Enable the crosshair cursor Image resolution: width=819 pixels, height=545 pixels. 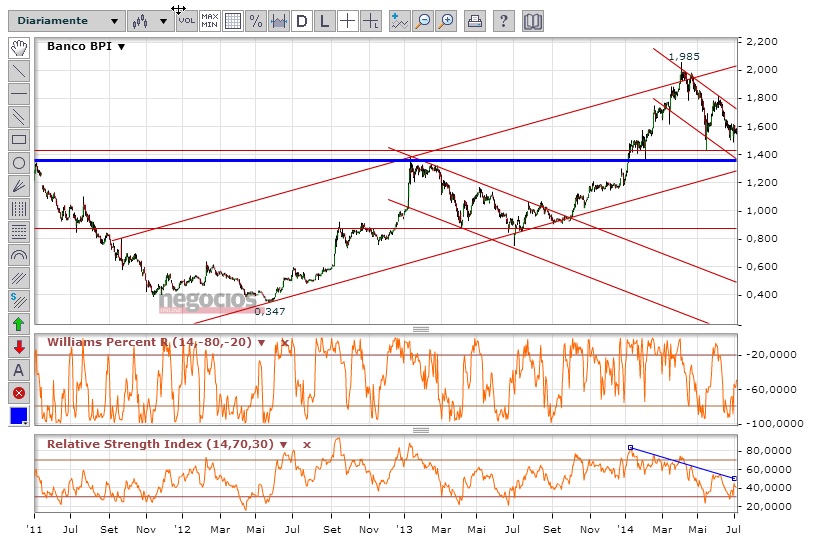tap(347, 21)
